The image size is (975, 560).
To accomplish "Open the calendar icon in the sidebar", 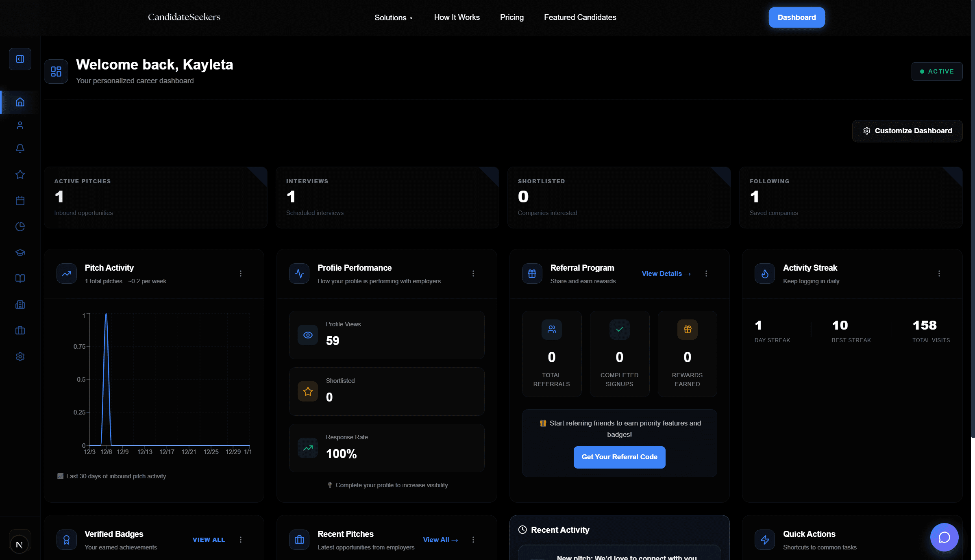I will (x=20, y=200).
